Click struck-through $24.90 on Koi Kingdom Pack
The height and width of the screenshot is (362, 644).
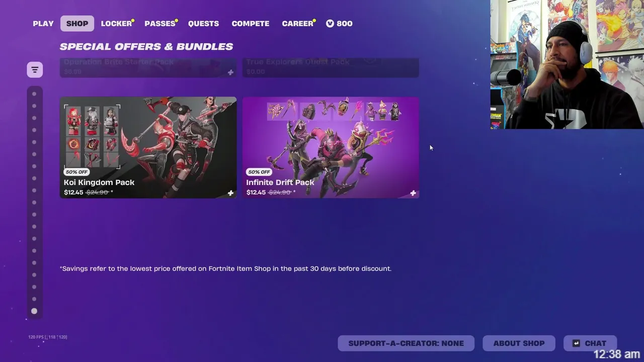pos(97,192)
